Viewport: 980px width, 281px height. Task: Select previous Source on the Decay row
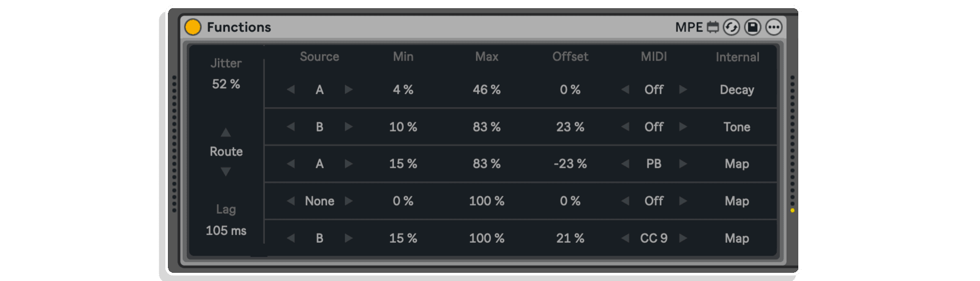pyautogui.click(x=291, y=90)
